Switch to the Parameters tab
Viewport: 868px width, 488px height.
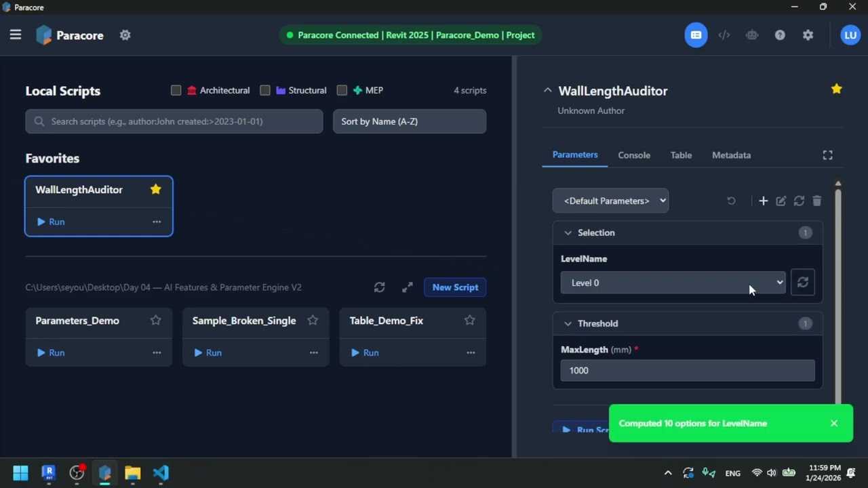(x=575, y=155)
